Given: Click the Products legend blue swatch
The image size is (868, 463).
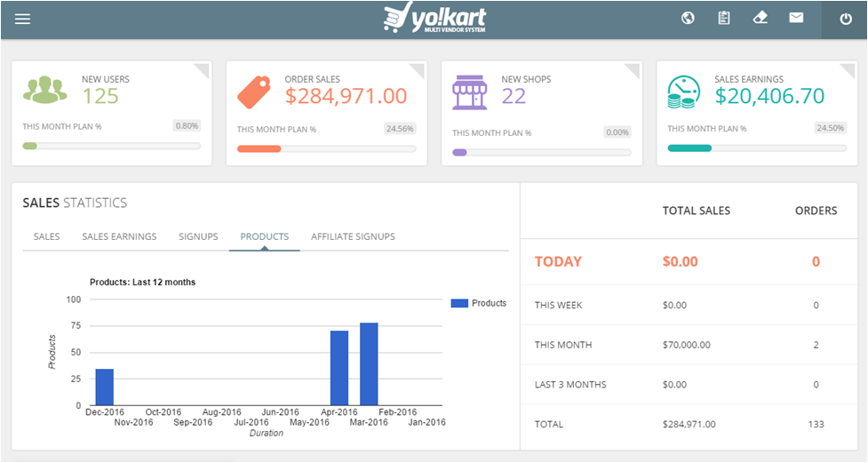Looking at the screenshot, I should click(x=459, y=303).
